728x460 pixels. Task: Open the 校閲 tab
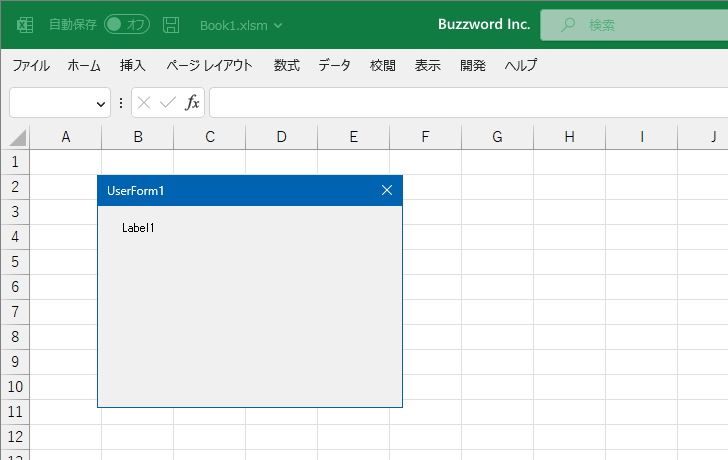383,65
